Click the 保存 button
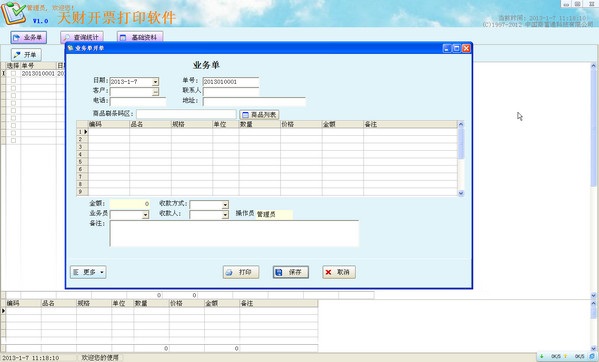 pyautogui.click(x=291, y=272)
